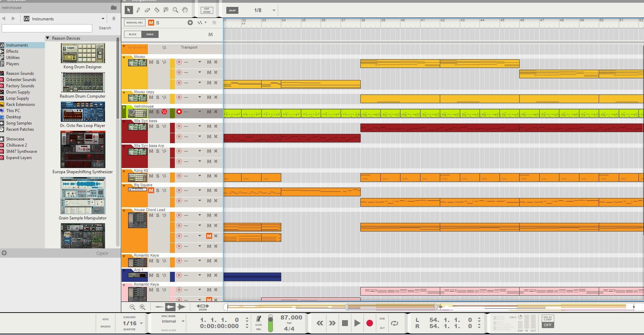Click the click level slider
This screenshot has width=644, height=335.
[x=270, y=323]
